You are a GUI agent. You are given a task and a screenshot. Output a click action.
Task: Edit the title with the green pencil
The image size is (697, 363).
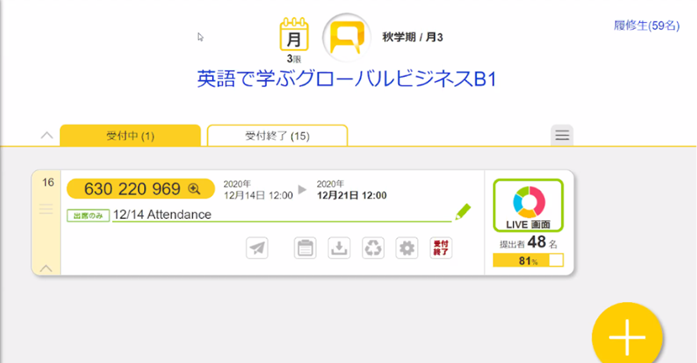(x=463, y=212)
